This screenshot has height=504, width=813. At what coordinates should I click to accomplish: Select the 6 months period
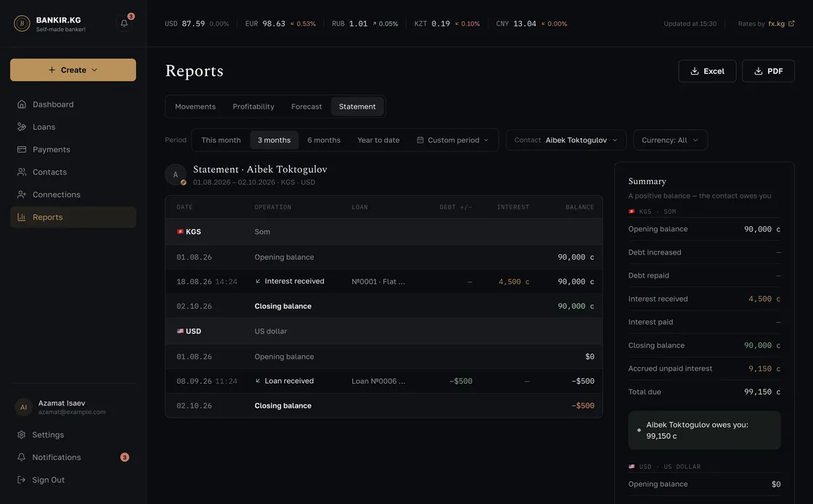[x=324, y=140]
